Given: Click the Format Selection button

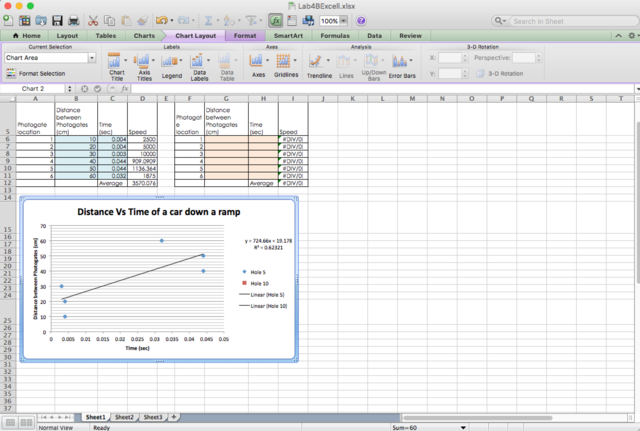Looking at the screenshot, I should pos(35,73).
